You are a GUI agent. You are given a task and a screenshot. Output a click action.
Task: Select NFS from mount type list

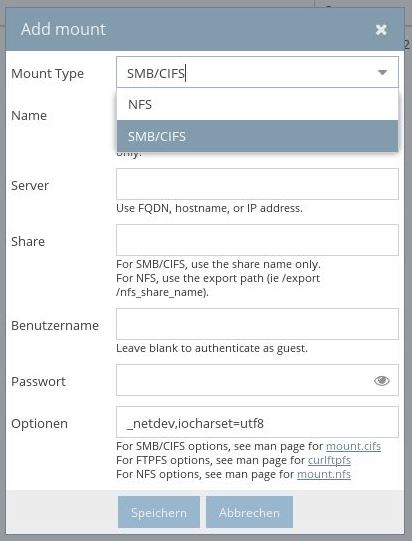click(x=257, y=105)
